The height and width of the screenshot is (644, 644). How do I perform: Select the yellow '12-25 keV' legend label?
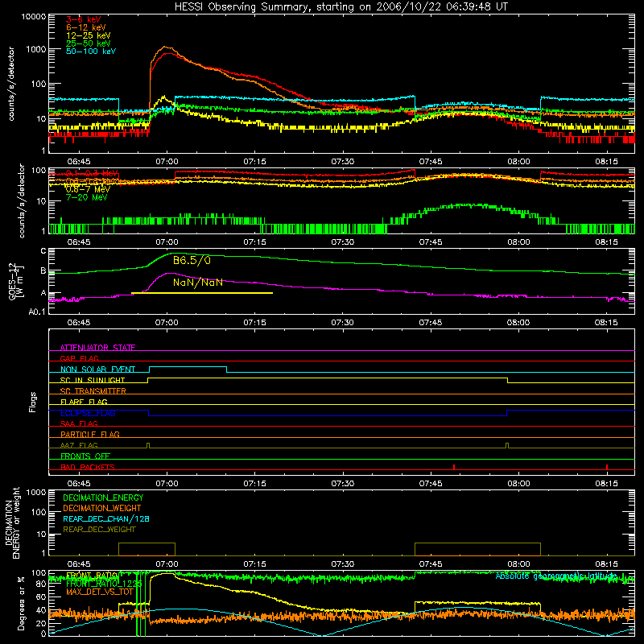pos(89,35)
